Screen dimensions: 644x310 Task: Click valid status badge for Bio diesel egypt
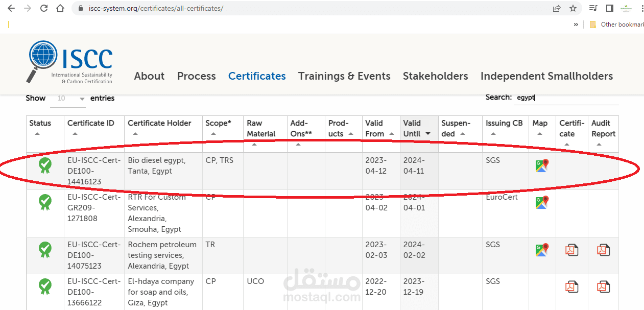click(45, 165)
